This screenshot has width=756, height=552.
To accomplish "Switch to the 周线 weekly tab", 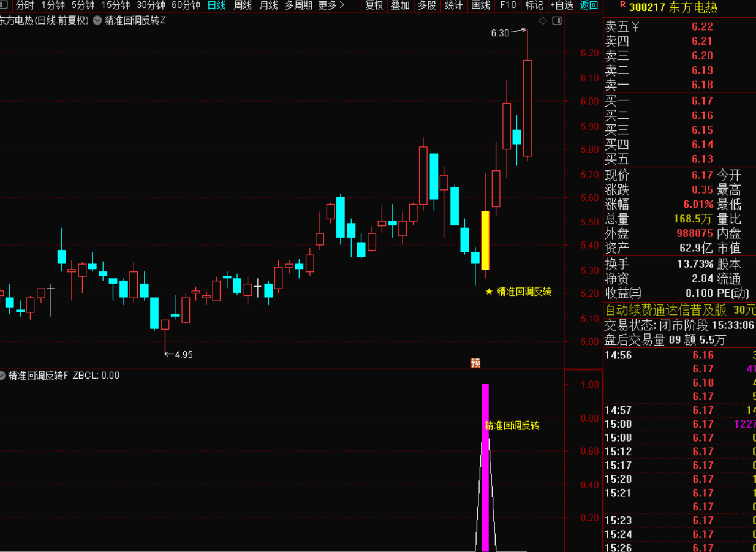I will point(243,6).
